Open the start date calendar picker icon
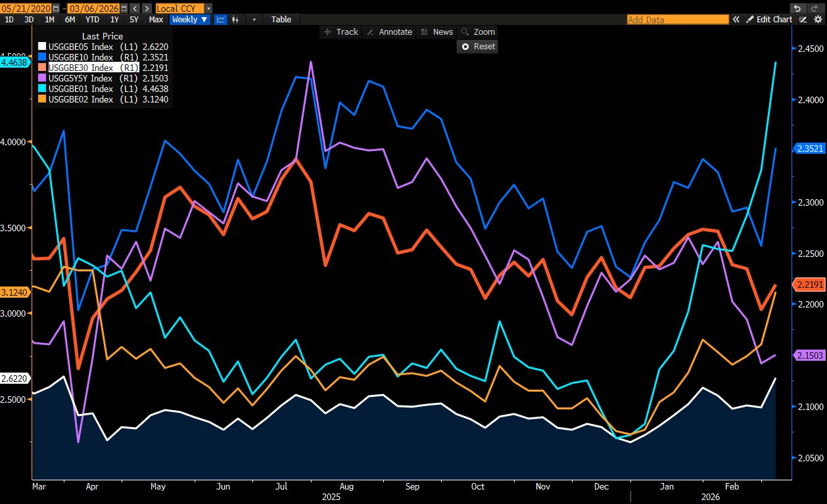Image resolution: width=827 pixels, height=504 pixels. click(x=55, y=9)
